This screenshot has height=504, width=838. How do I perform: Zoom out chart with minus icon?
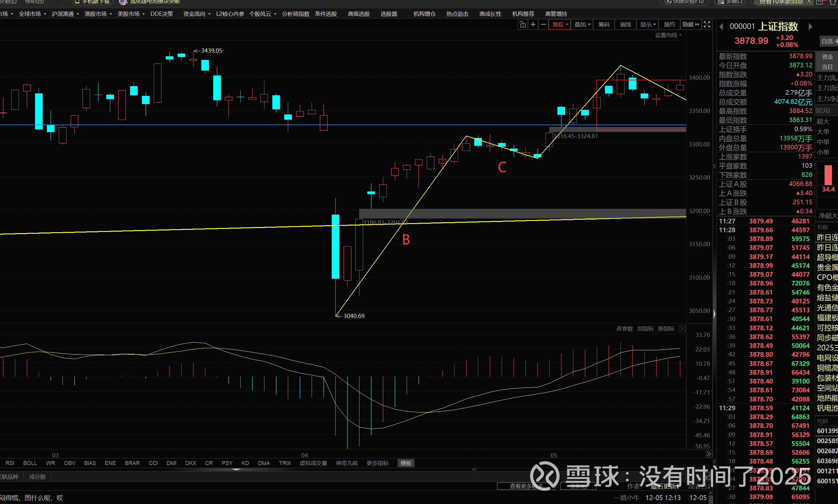point(543,24)
